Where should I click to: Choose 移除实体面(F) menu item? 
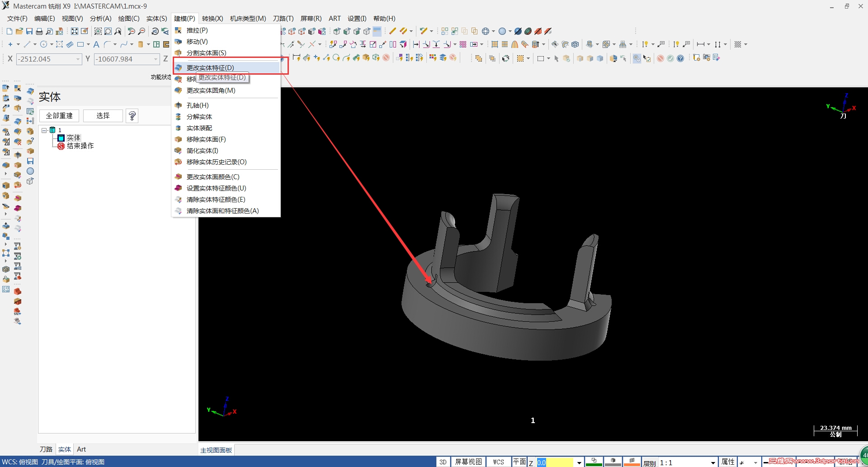click(x=226, y=139)
